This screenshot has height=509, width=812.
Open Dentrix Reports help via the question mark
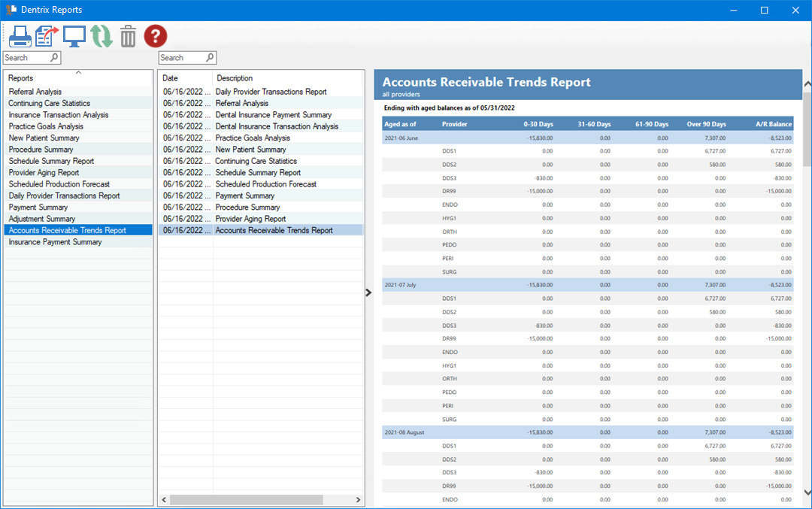(155, 35)
